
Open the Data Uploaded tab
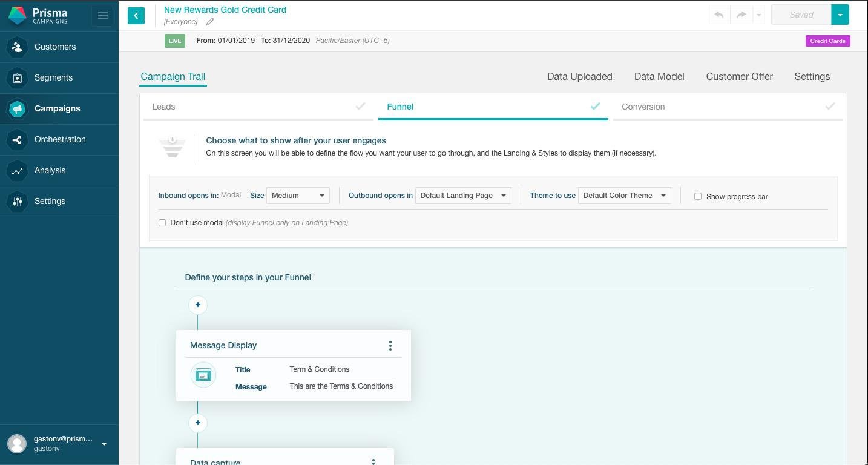580,76
